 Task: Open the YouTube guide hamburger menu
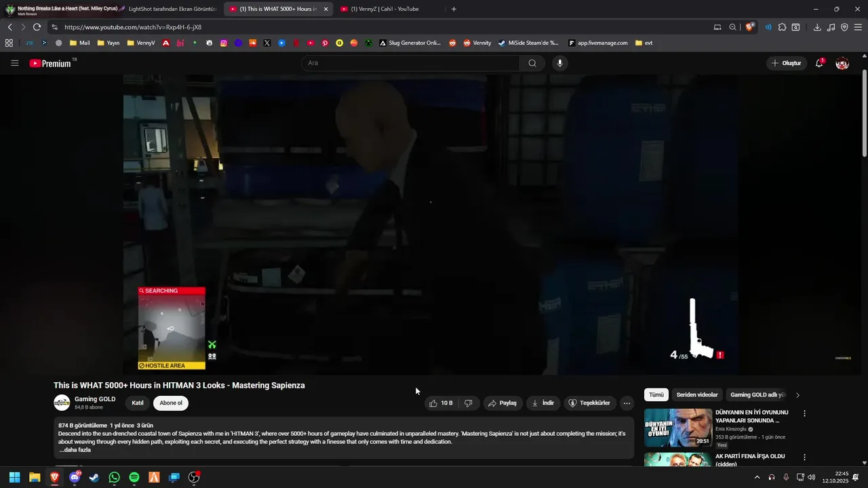pos(15,63)
